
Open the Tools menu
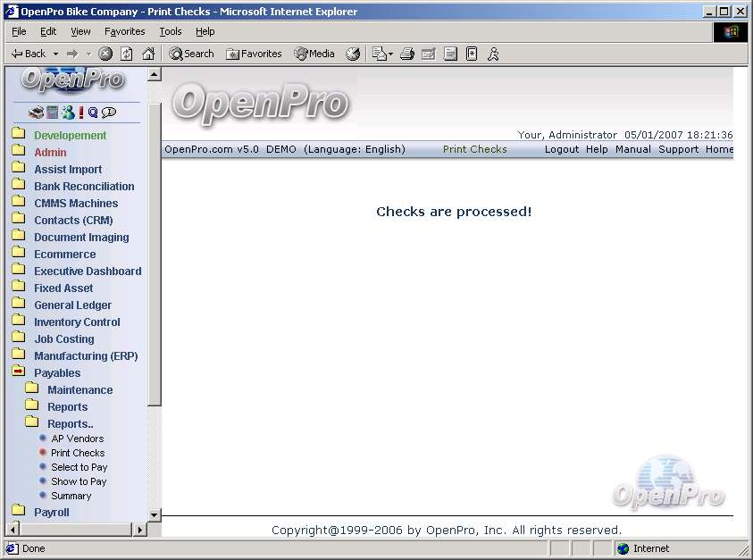coord(170,31)
